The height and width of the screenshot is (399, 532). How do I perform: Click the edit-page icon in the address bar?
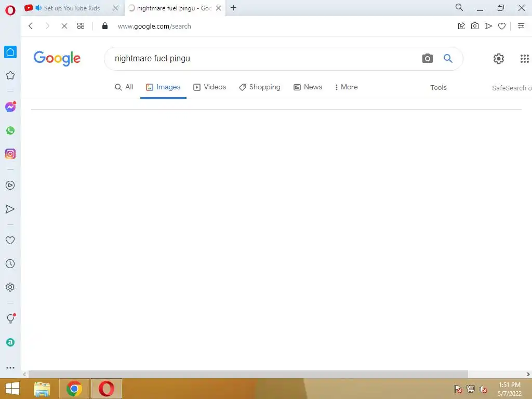tap(461, 26)
